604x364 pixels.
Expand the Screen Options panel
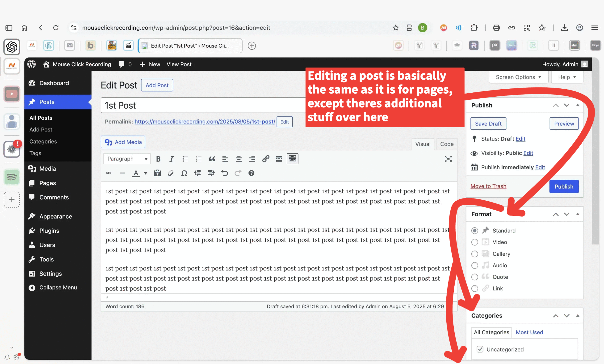pyautogui.click(x=518, y=77)
